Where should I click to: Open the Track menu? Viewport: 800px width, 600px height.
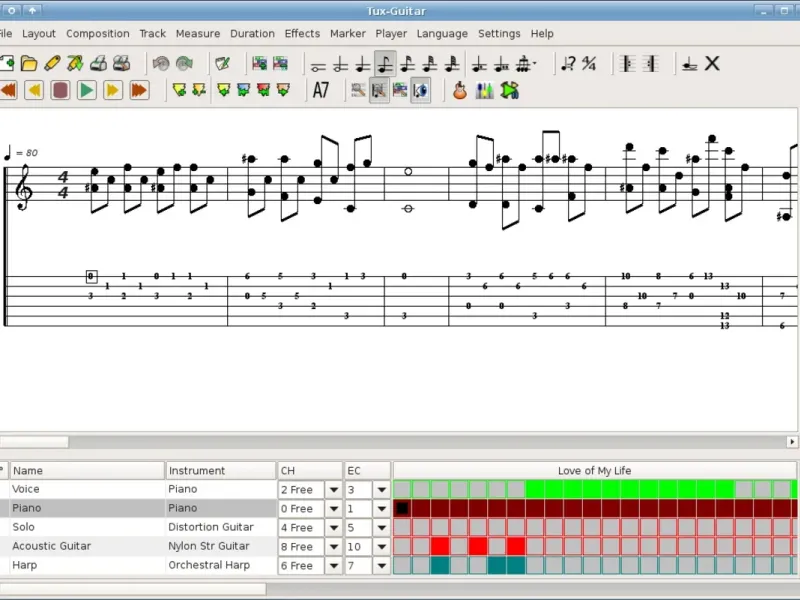click(x=153, y=34)
